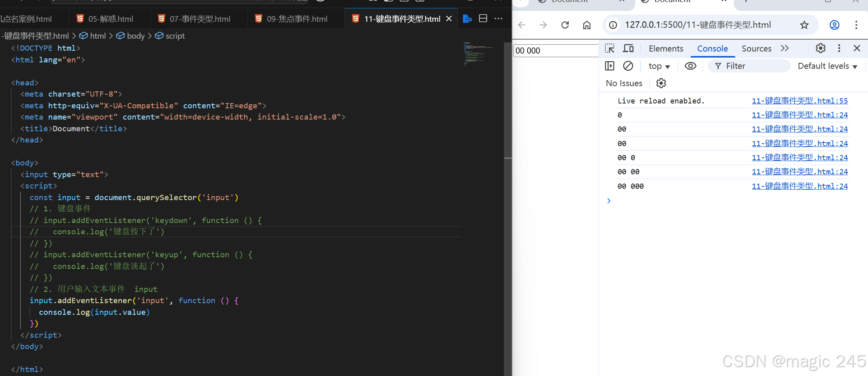Screen dimensions: 868x376
Task: Close the DevTools panel
Action: pos(857,48)
